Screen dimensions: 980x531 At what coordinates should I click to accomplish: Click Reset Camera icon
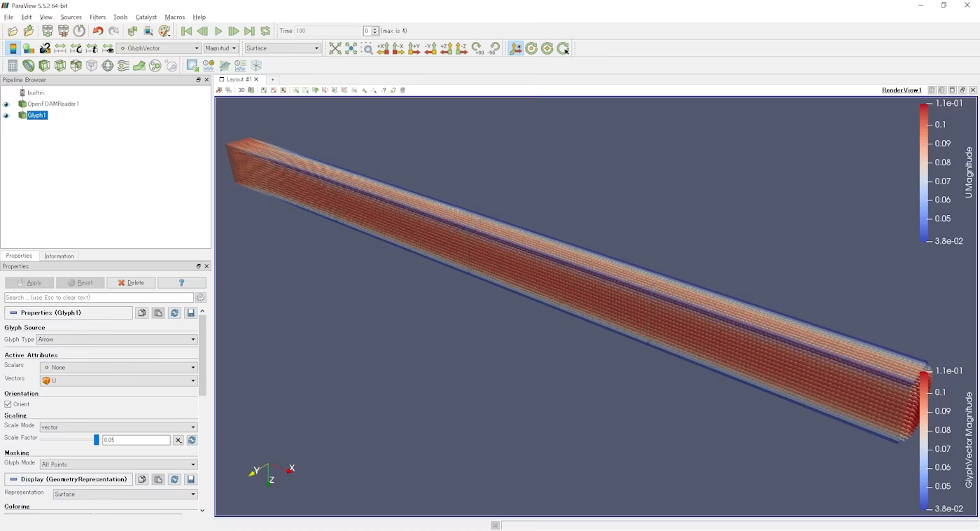point(335,48)
